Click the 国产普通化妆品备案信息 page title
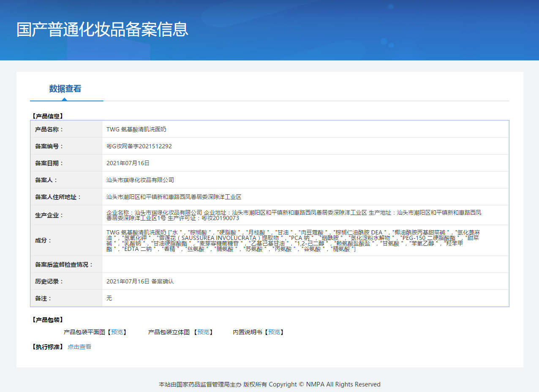 [102, 30]
